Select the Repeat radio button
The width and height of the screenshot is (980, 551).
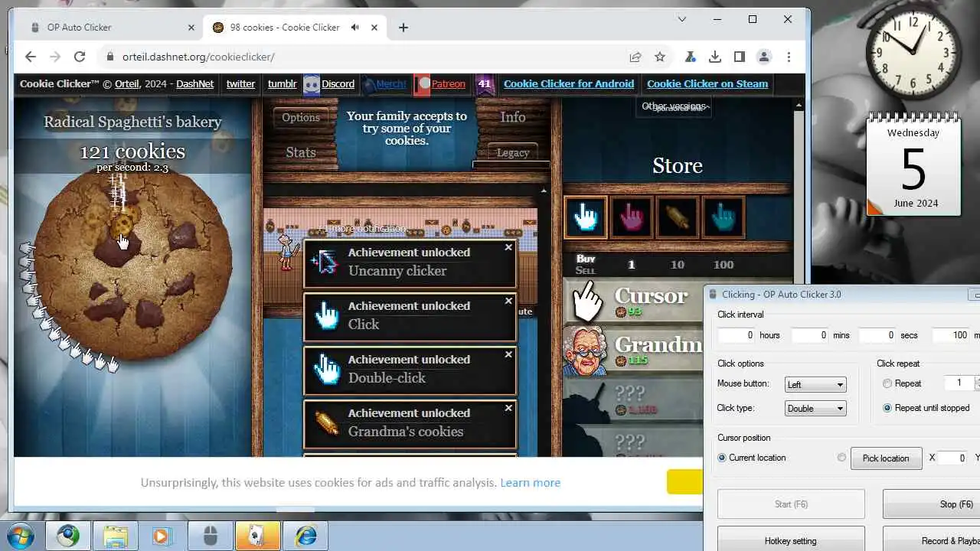click(887, 383)
